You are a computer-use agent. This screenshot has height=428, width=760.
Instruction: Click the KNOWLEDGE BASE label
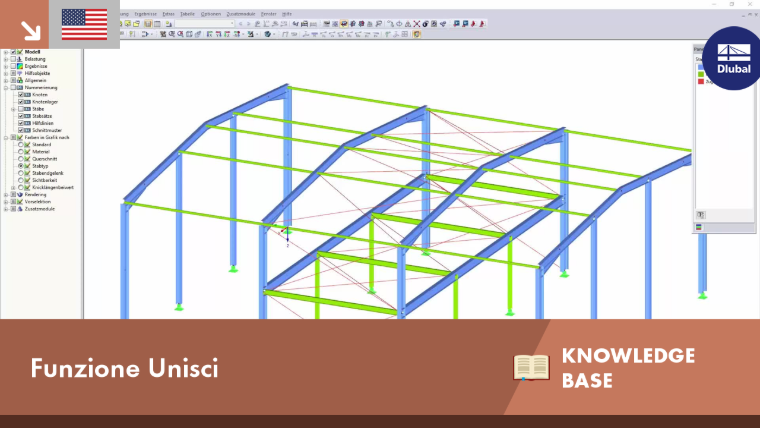click(x=628, y=368)
